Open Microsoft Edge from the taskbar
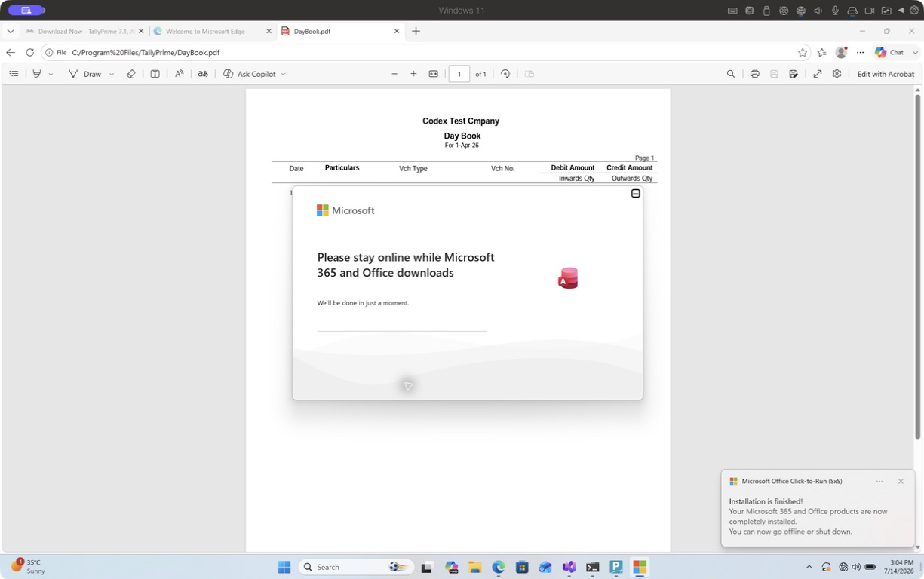 tap(499, 567)
